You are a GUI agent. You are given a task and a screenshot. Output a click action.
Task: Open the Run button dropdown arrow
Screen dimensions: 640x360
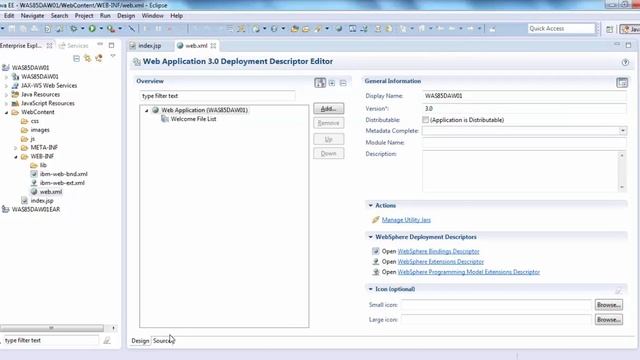[101, 29]
